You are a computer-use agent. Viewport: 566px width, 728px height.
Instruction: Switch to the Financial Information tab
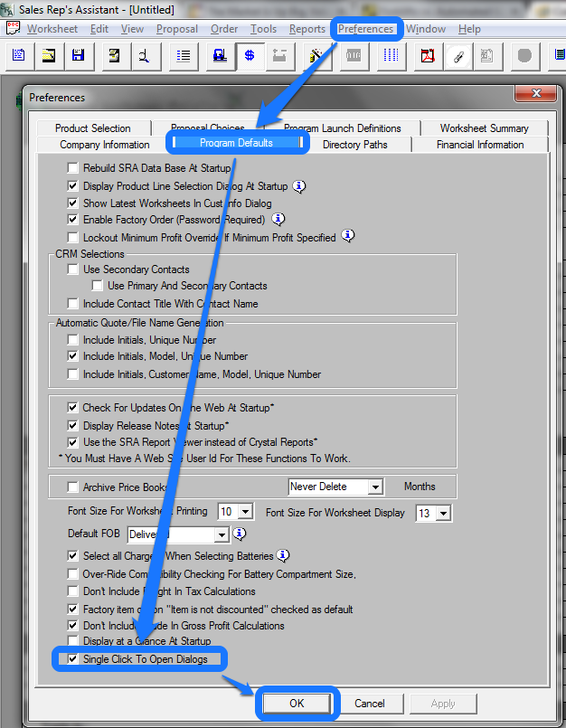[x=480, y=145]
